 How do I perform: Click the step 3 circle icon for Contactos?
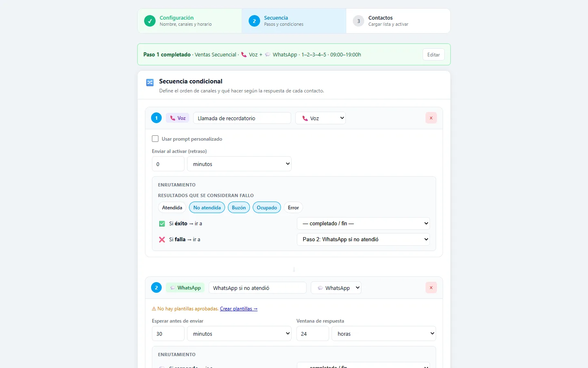pos(359,21)
